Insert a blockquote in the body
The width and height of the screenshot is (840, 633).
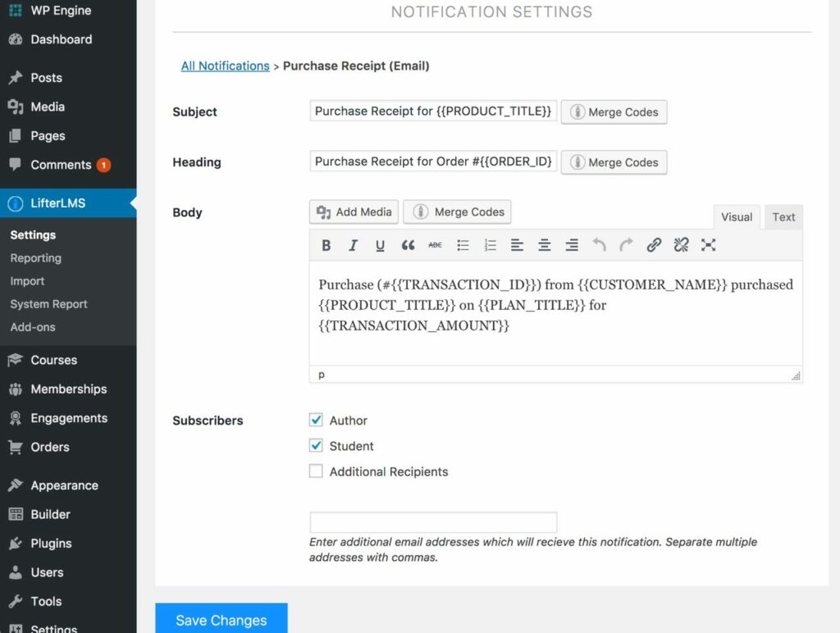pyautogui.click(x=408, y=245)
